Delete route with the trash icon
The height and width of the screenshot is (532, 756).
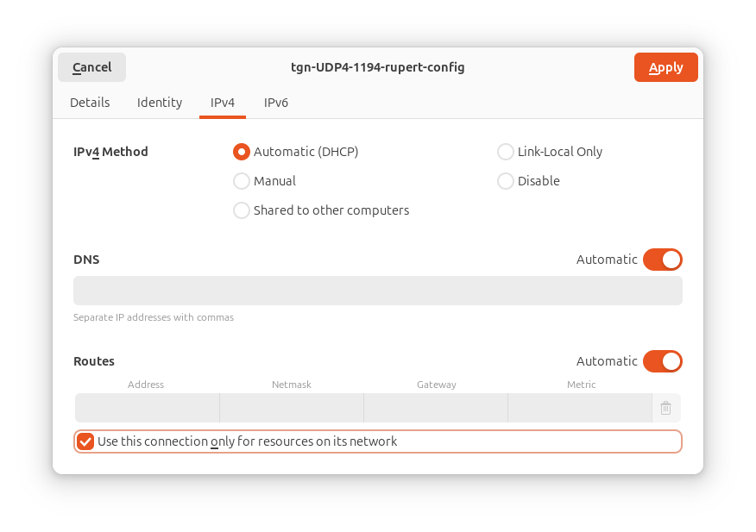point(666,408)
